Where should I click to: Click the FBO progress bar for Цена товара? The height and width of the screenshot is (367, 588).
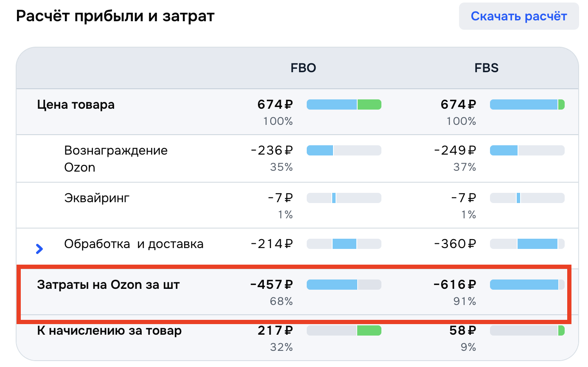coord(344,104)
